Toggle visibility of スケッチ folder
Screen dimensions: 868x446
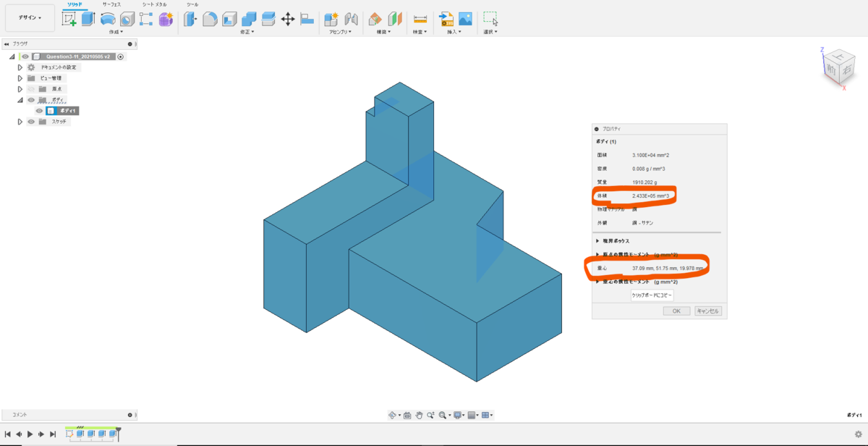point(31,122)
